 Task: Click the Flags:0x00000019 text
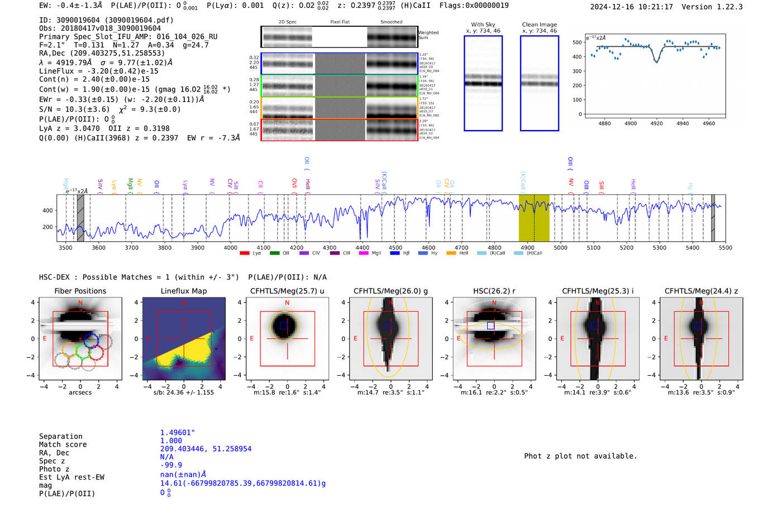tap(474, 5)
